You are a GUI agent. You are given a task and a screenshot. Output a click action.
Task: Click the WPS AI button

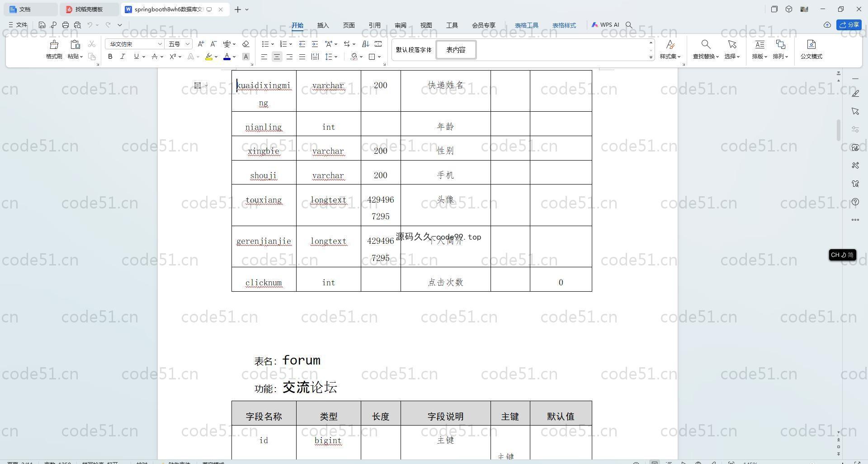(605, 25)
